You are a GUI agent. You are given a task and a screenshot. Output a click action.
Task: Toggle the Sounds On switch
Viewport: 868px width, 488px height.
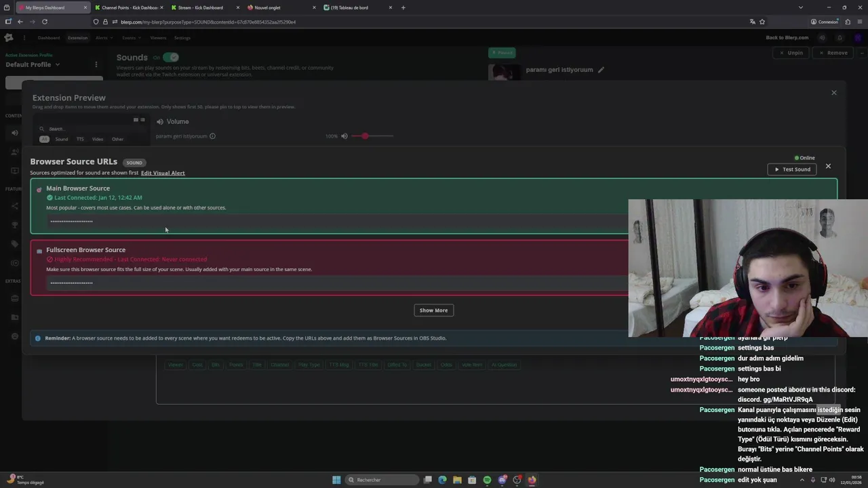tap(170, 58)
